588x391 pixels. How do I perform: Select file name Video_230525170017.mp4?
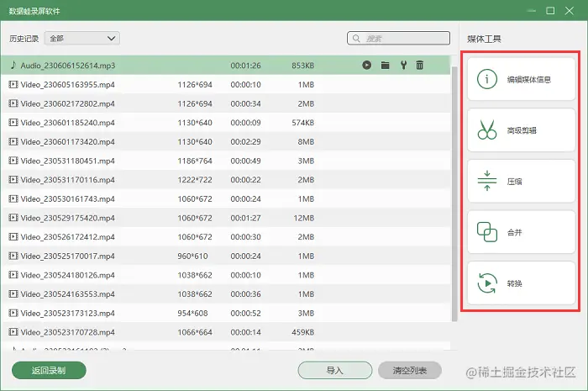click(67, 256)
